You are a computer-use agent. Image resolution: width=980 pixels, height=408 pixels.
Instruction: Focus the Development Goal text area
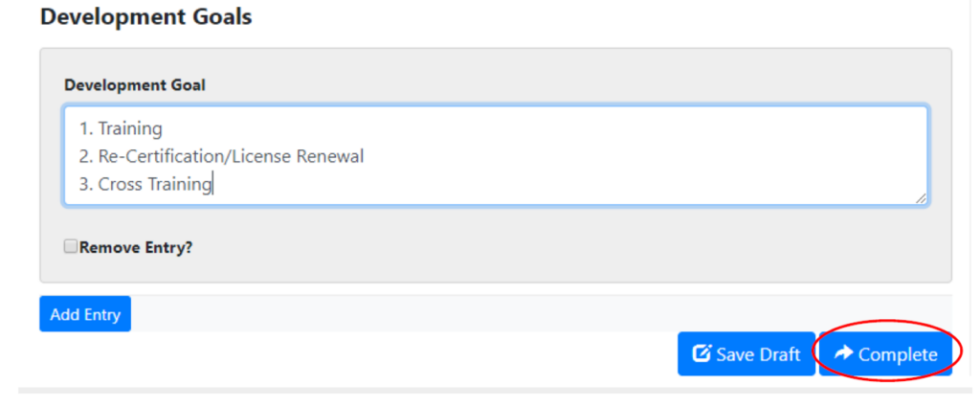495,155
